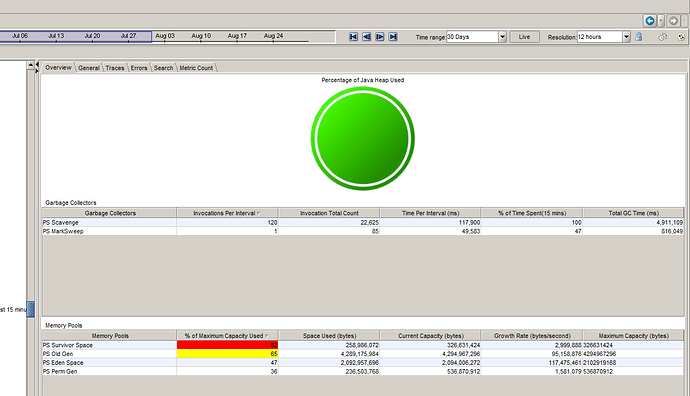The width and height of the screenshot is (690, 396).
Task: Expand the back navigation history dropdown
Action: tap(661, 21)
